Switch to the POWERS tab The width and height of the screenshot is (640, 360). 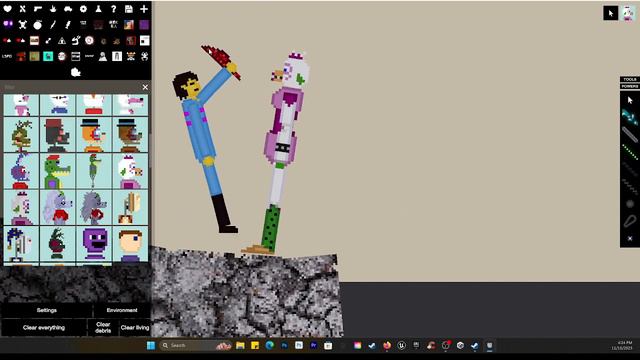point(630,86)
